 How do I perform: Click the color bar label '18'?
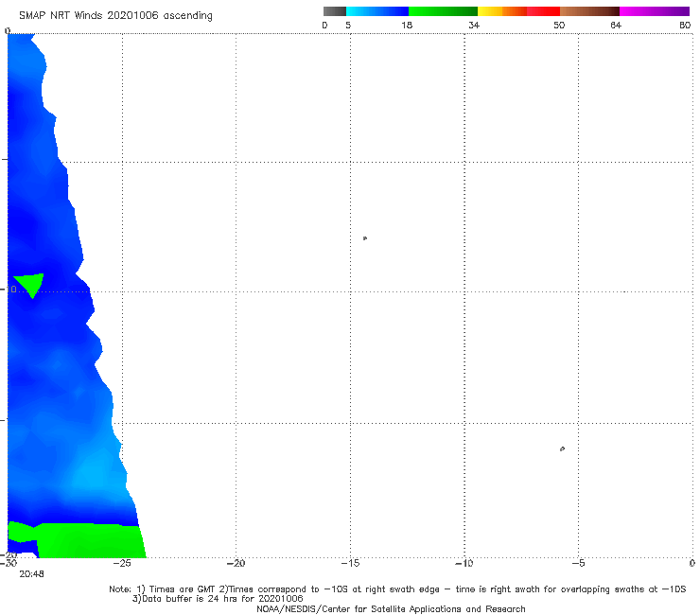pos(407,26)
